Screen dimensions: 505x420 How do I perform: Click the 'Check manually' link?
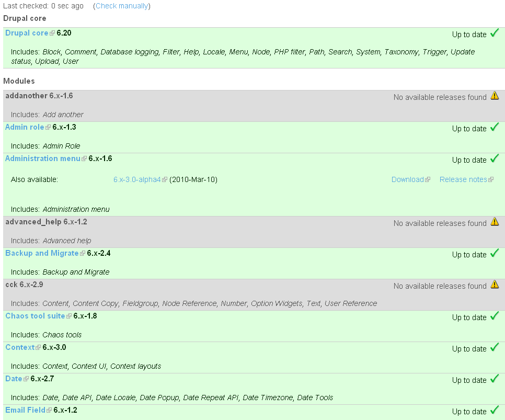coord(122,6)
